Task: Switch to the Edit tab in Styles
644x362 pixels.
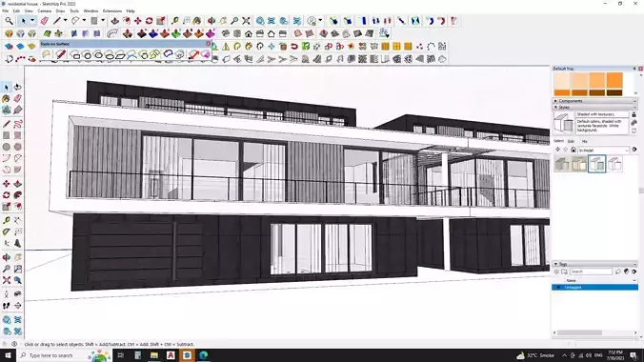Action: [571, 141]
